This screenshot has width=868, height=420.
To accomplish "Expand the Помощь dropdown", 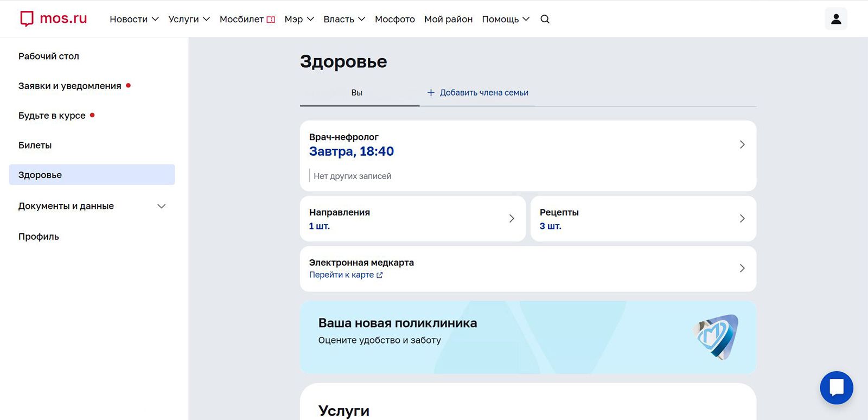I will pyautogui.click(x=506, y=19).
